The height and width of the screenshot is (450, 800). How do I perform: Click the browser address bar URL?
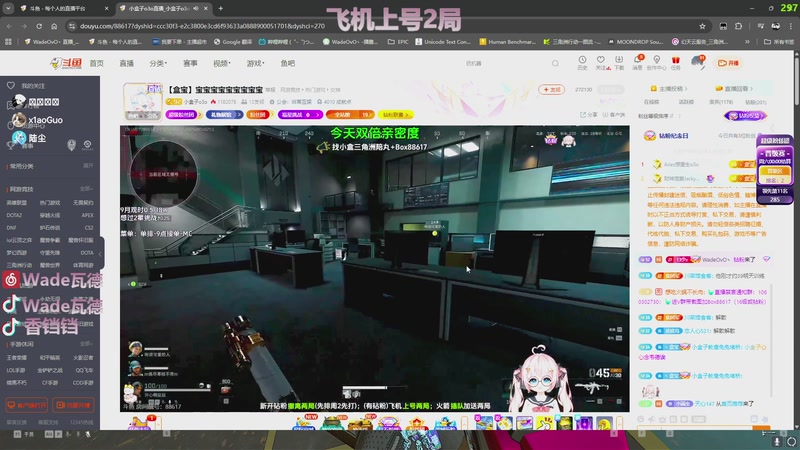pyautogui.click(x=202, y=26)
